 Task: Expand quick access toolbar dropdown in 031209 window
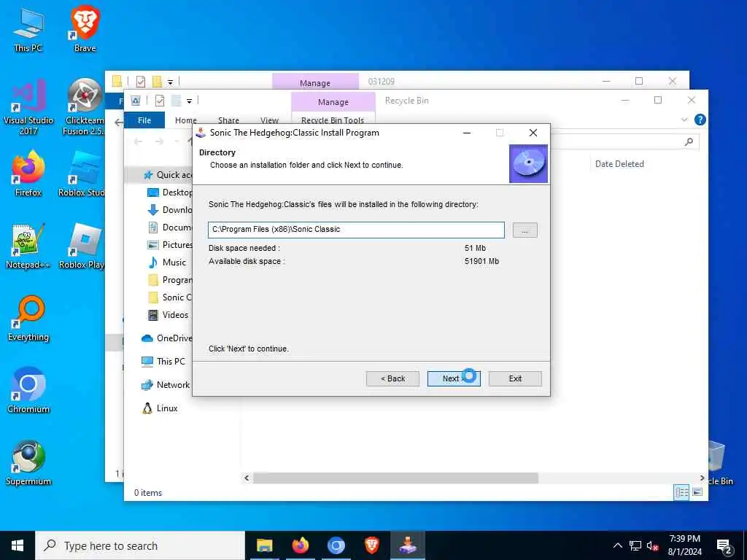pos(170,82)
